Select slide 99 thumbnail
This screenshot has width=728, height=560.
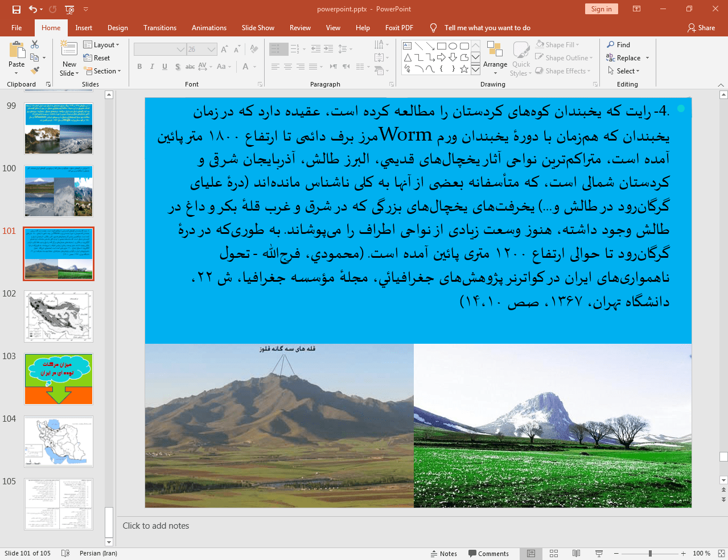tap(59, 128)
